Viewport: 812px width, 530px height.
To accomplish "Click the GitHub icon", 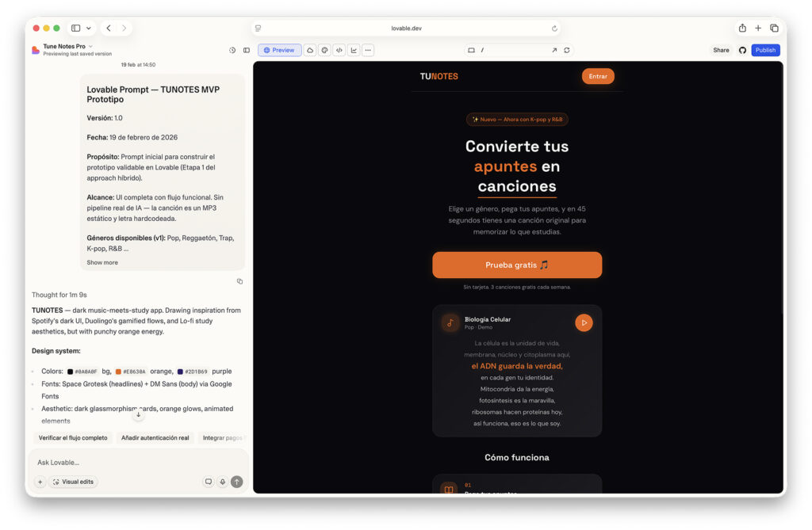I will point(742,50).
